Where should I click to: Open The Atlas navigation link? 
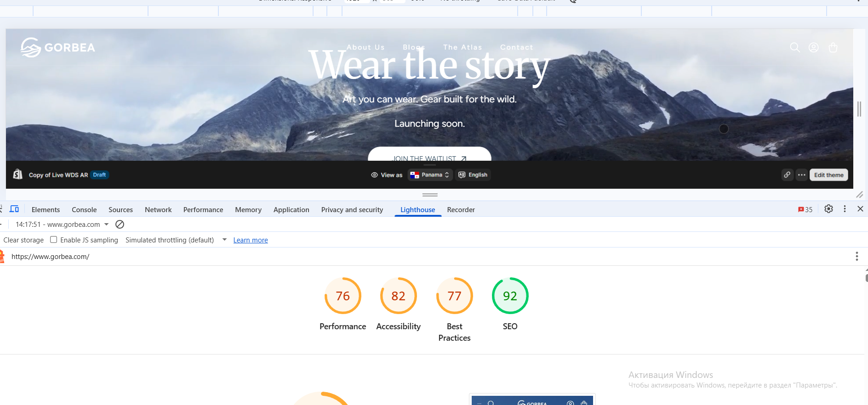(x=463, y=47)
